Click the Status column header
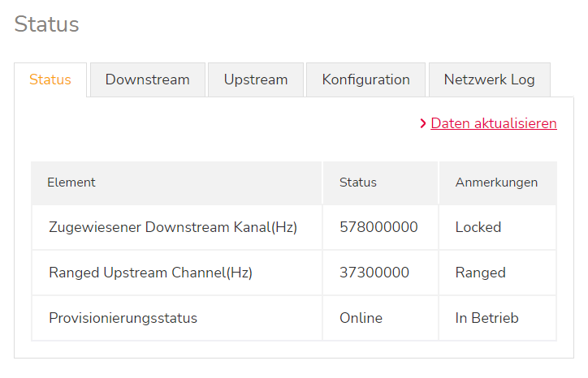 tap(358, 183)
